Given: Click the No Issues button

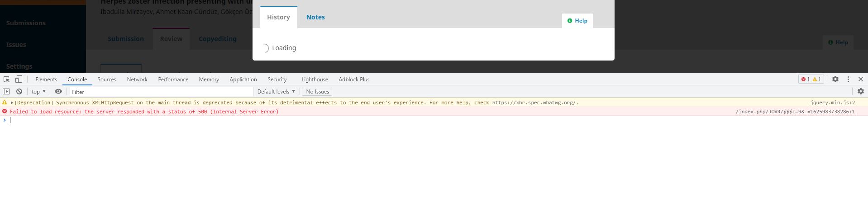Looking at the screenshot, I should [317, 91].
